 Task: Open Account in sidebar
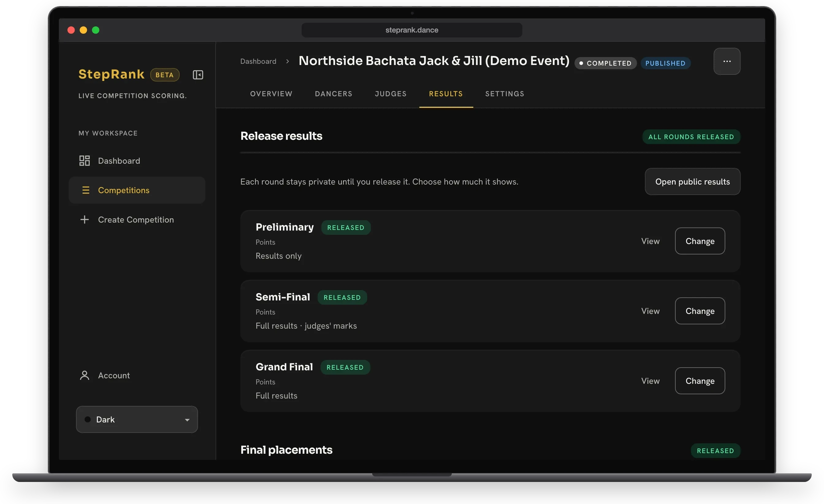pos(137,375)
